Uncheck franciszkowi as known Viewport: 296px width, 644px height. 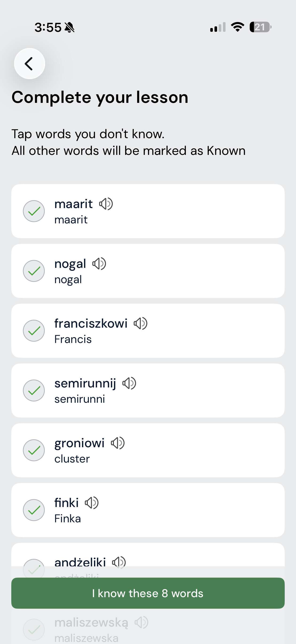coord(34,330)
